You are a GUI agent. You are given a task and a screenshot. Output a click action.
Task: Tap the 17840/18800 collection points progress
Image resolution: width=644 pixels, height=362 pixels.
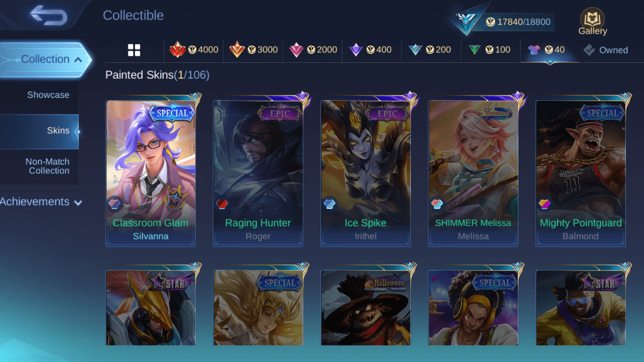(518, 22)
